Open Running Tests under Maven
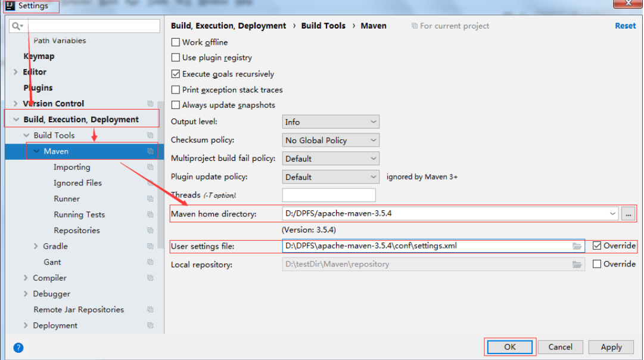Screen dimensions: 644x360 click(79, 215)
